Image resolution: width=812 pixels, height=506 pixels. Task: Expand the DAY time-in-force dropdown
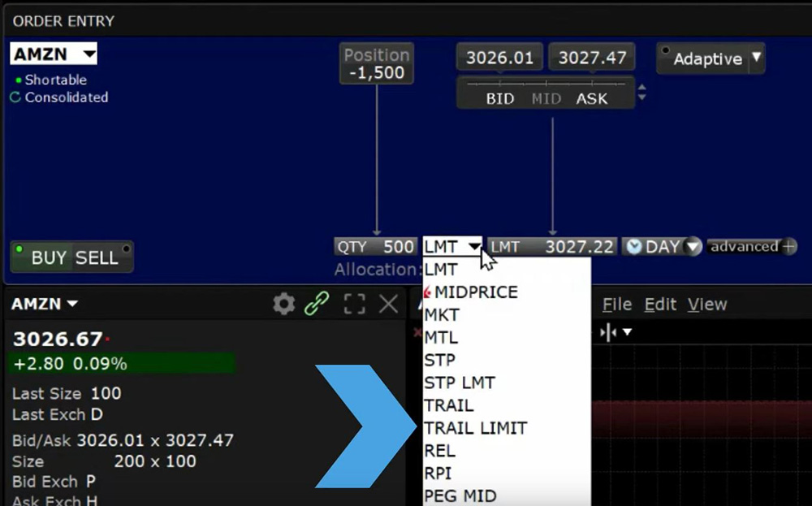point(690,246)
